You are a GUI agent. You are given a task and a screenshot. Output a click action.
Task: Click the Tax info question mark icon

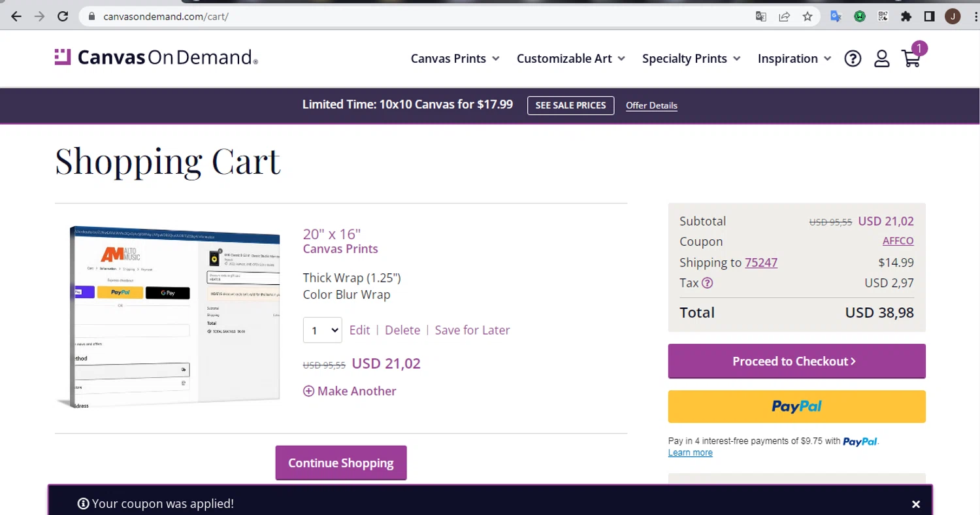tap(707, 283)
